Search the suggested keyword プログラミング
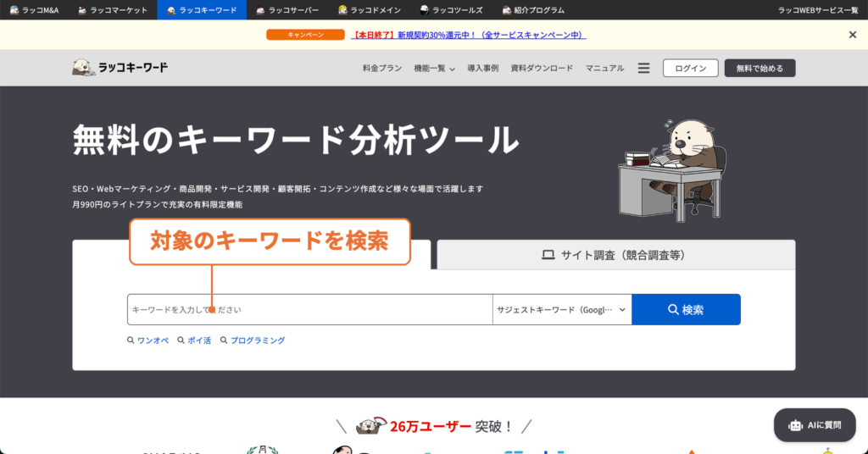868x454 pixels. click(x=258, y=340)
